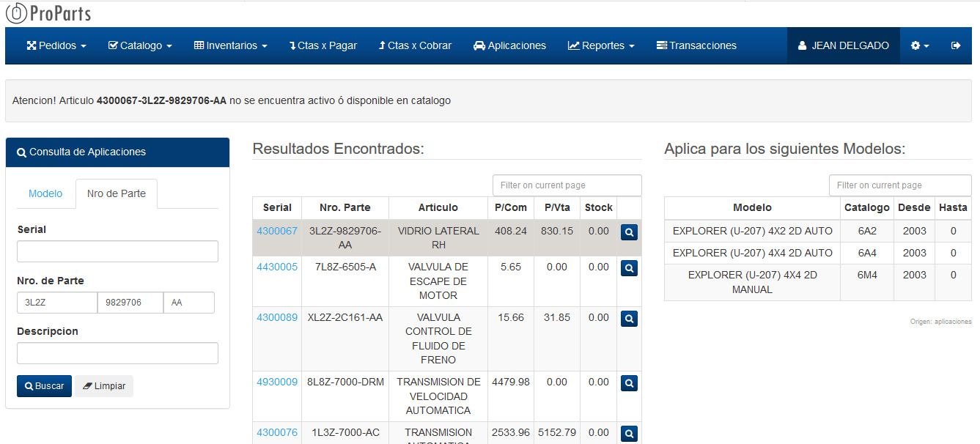This screenshot has width=980, height=444.
Task: Click the Descripcion text field
Action: pos(117,353)
